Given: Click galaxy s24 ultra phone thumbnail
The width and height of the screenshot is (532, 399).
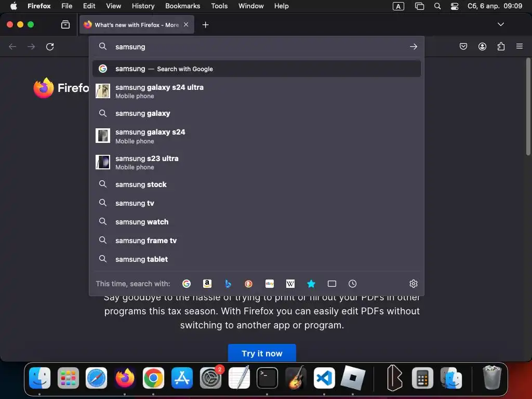Looking at the screenshot, I should pos(103,91).
